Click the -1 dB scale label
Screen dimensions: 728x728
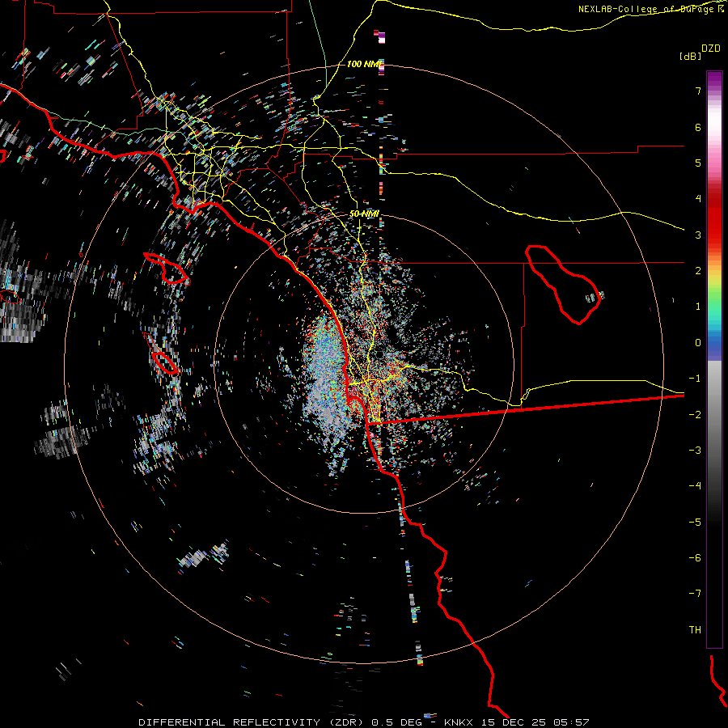click(x=695, y=379)
